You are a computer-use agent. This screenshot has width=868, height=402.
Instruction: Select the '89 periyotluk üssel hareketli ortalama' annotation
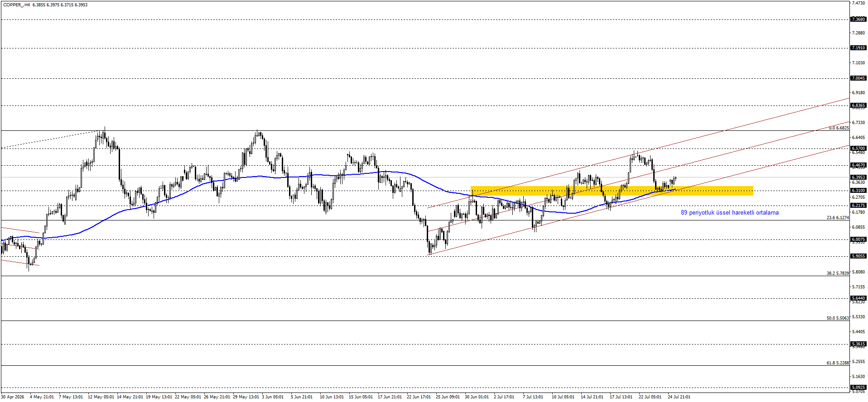pos(730,213)
